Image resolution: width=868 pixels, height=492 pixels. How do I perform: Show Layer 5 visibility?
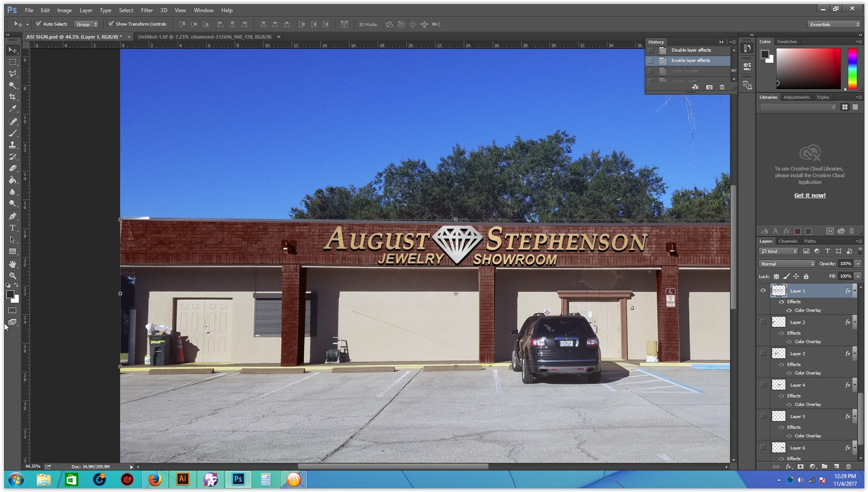pos(763,416)
